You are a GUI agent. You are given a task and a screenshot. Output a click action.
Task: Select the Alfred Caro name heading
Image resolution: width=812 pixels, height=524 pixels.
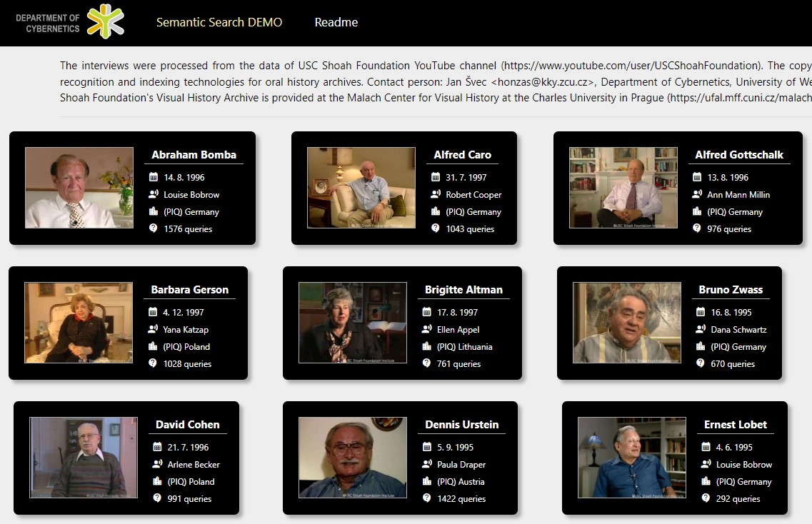point(463,155)
